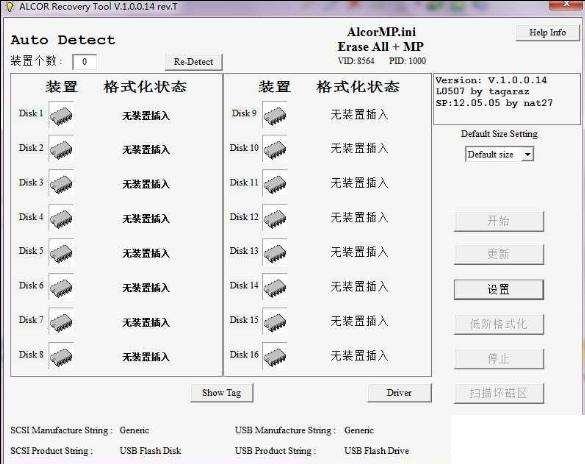
Task: Click the Auto Detect heading
Action: (63, 40)
